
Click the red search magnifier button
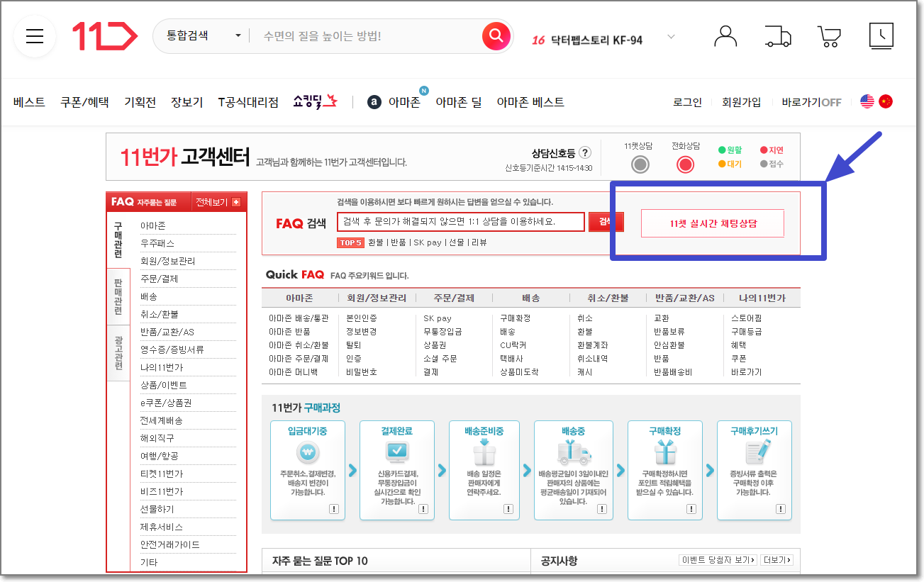496,35
